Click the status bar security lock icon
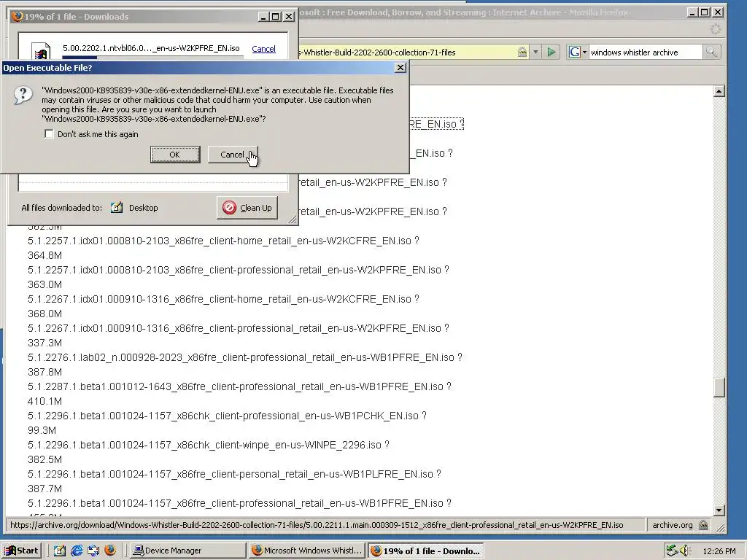Image resolution: width=747 pixels, height=560 pixels. pyautogui.click(x=703, y=525)
